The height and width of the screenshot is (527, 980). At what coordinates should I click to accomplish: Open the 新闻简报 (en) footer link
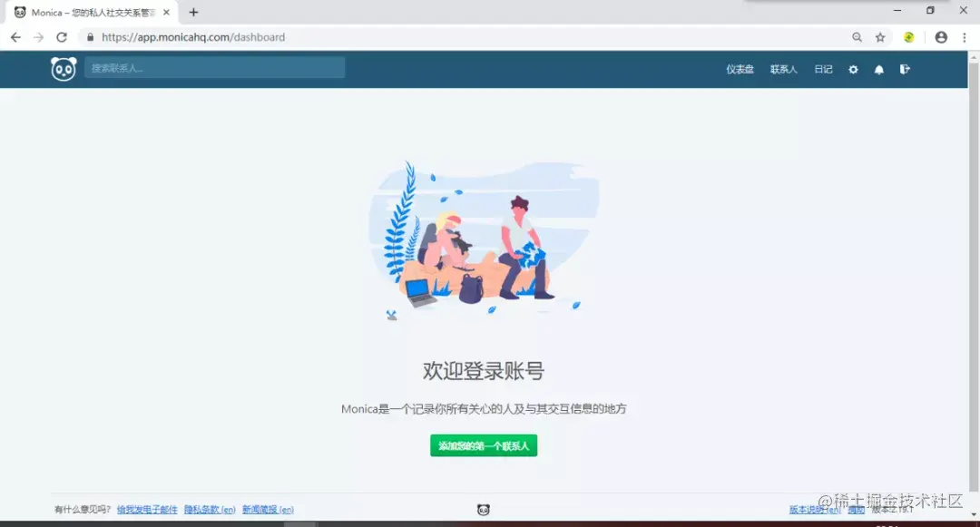[268, 510]
